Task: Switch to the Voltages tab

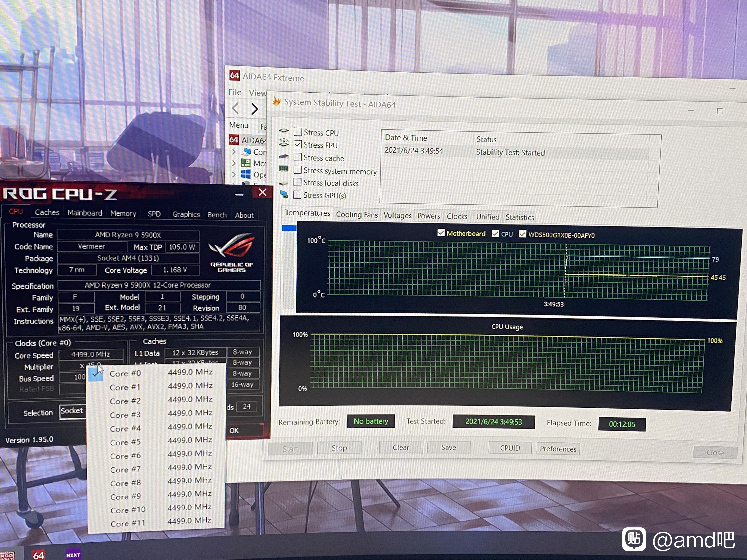Action: 397,215
